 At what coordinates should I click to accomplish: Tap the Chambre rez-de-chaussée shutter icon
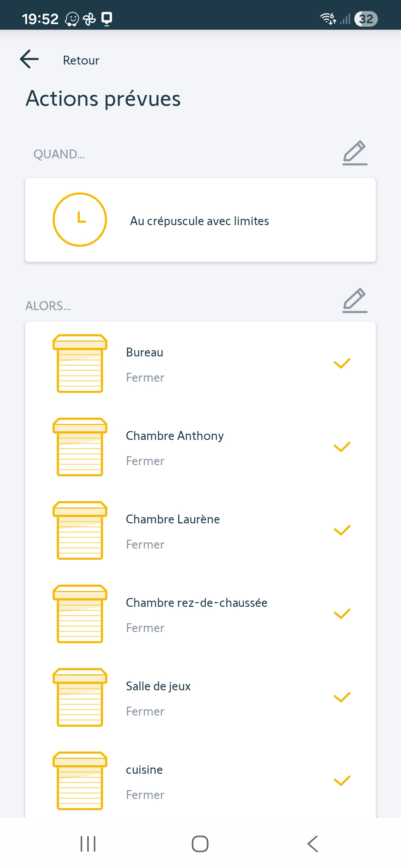pos(80,614)
